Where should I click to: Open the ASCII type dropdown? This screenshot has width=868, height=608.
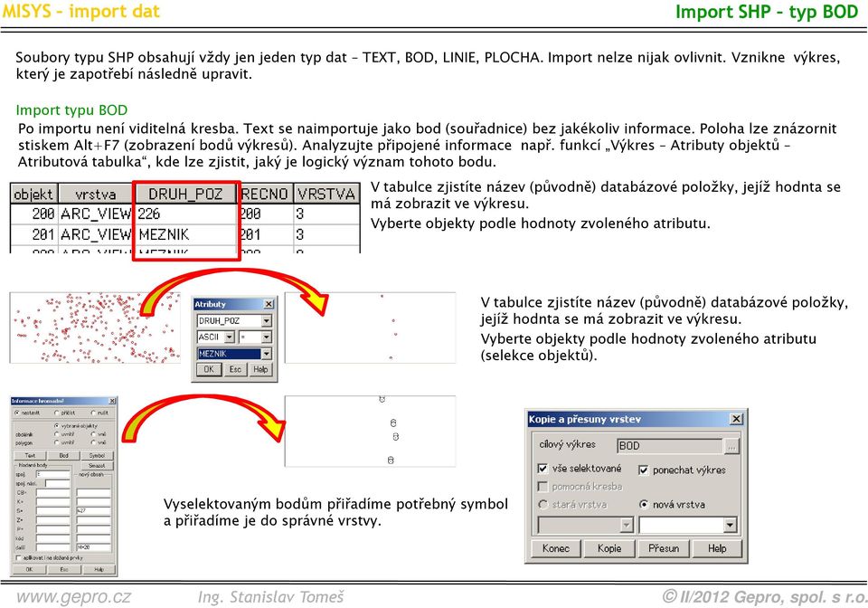[229, 337]
